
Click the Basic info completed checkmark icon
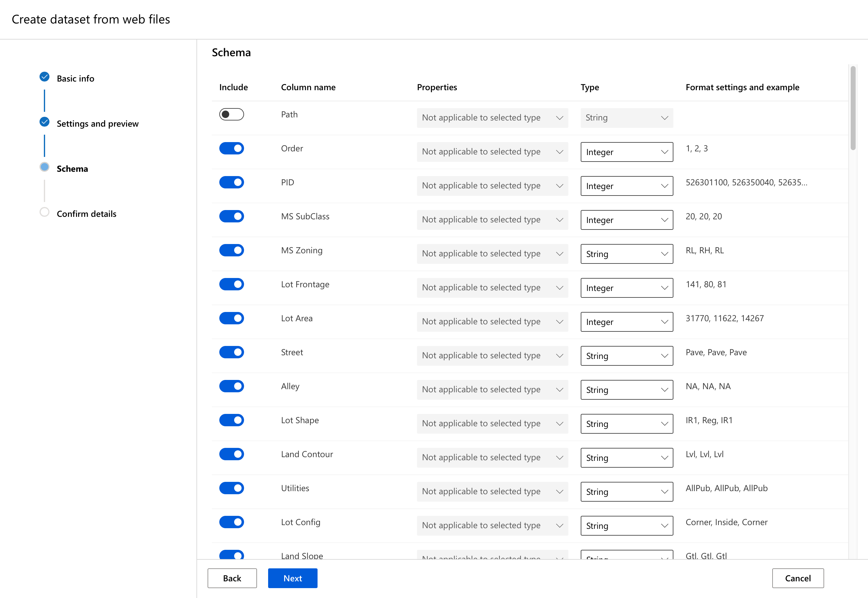44,76
